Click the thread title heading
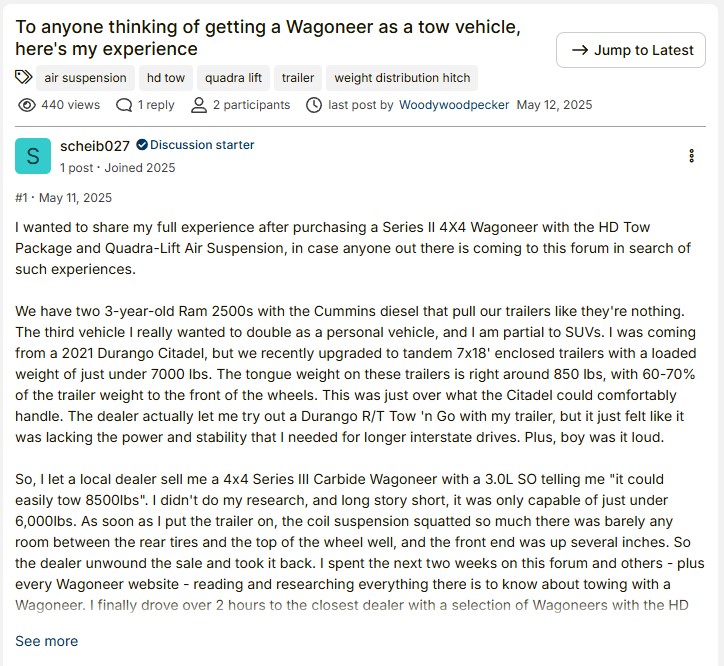The width and height of the screenshot is (724, 666). (268, 38)
